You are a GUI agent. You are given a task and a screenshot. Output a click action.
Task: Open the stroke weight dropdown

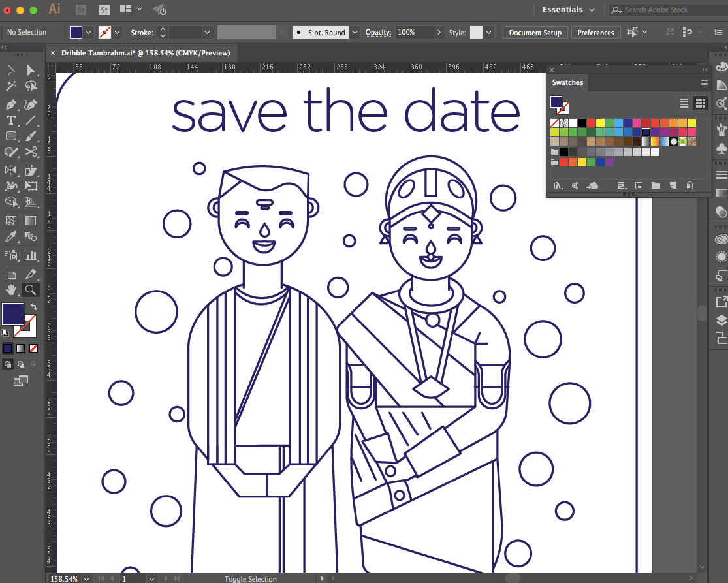208,32
